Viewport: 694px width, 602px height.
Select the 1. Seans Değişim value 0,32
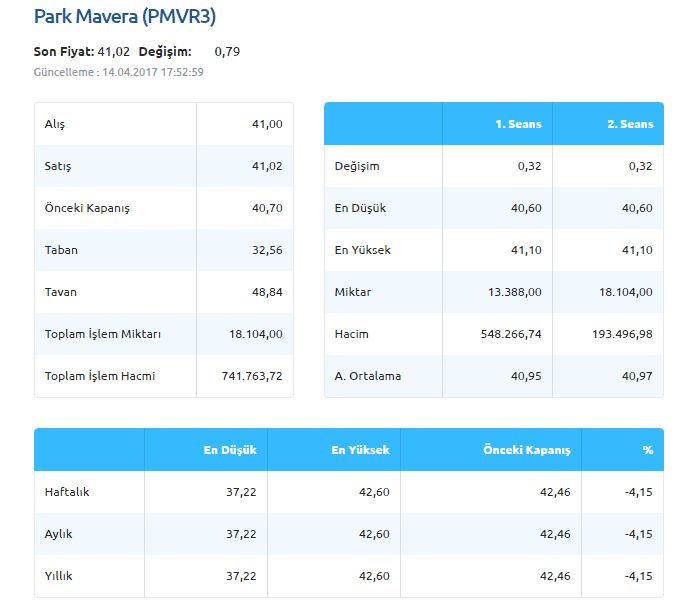530,166
